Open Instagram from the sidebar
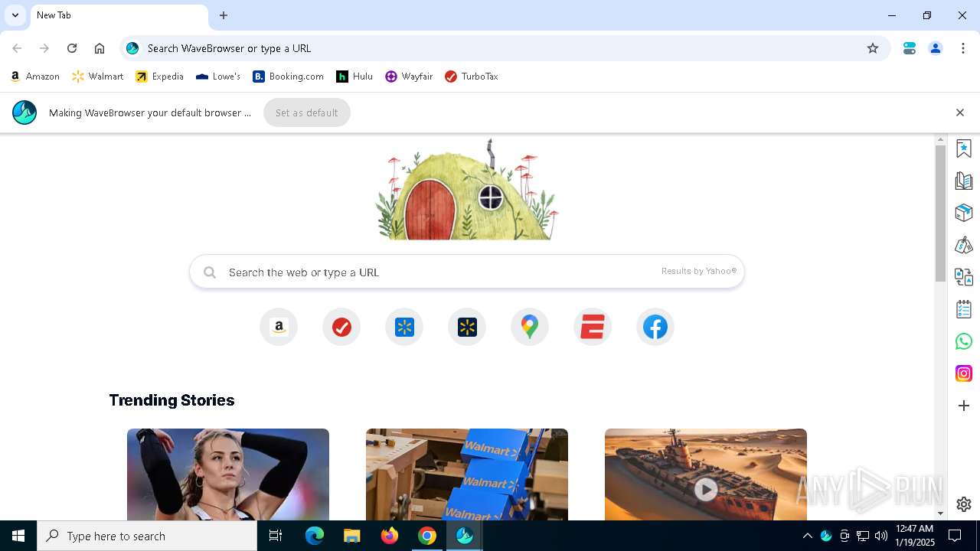This screenshot has height=551, width=980. click(964, 373)
